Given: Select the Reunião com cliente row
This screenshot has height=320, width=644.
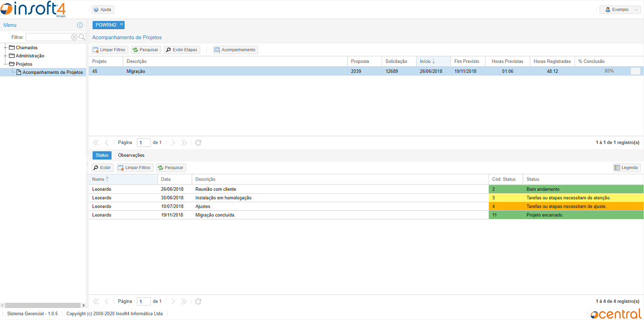Looking at the screenshot, I should (x=366, y=189).
